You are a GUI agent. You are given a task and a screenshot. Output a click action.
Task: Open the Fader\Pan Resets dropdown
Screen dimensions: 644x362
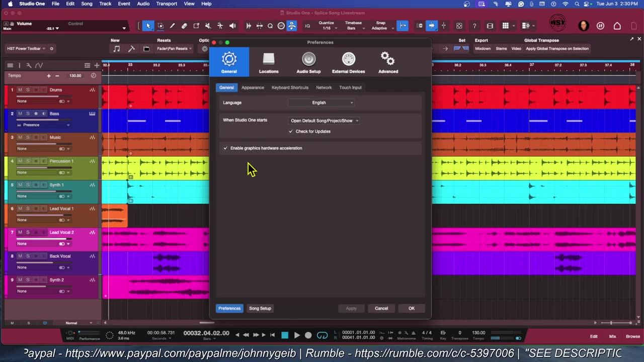pos(175,49)
